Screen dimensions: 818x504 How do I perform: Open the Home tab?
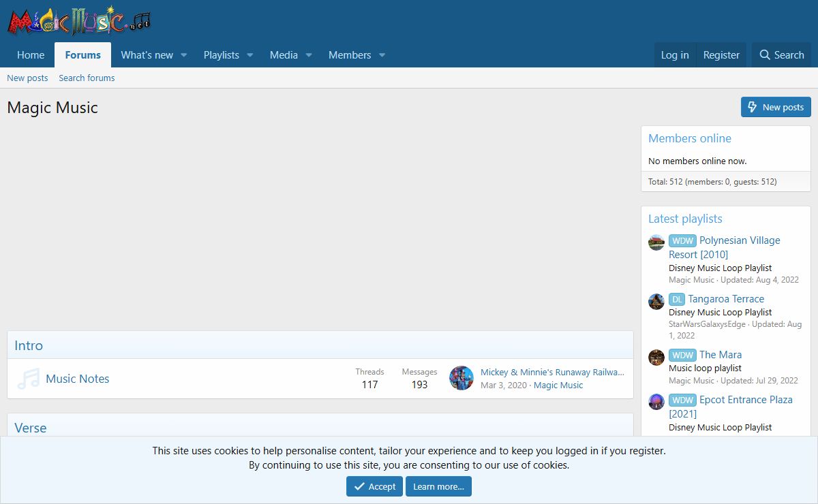[31, 55]
